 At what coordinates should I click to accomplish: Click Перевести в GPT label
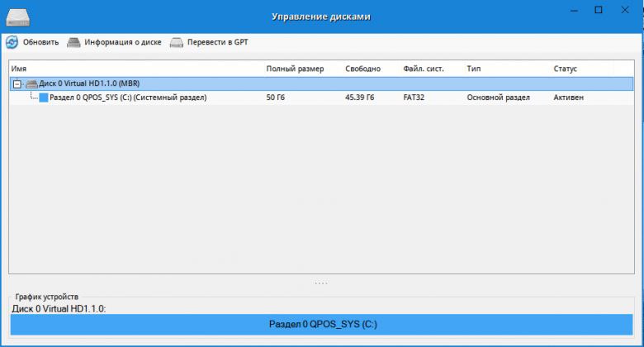[218, 42]
